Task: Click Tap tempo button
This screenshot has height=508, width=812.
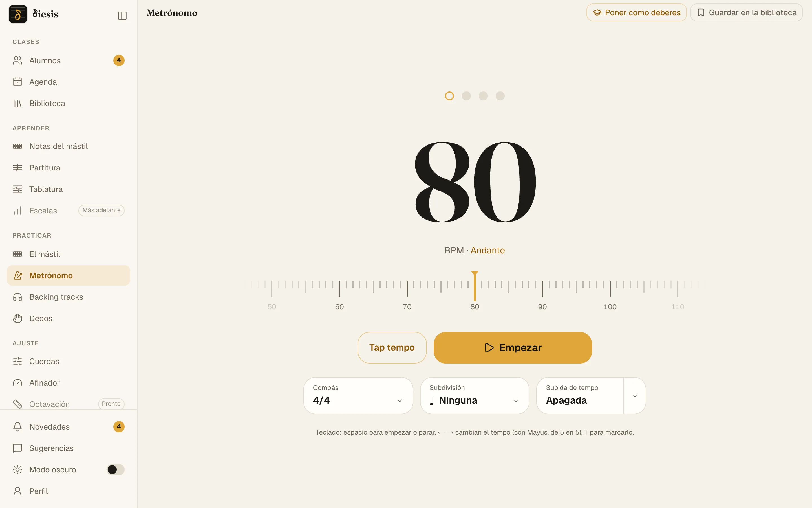Action: coord(392,347)
